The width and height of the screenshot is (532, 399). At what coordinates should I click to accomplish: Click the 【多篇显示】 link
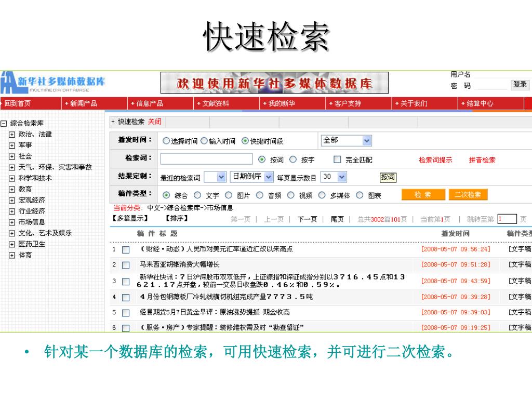click(x=130, y=218)
